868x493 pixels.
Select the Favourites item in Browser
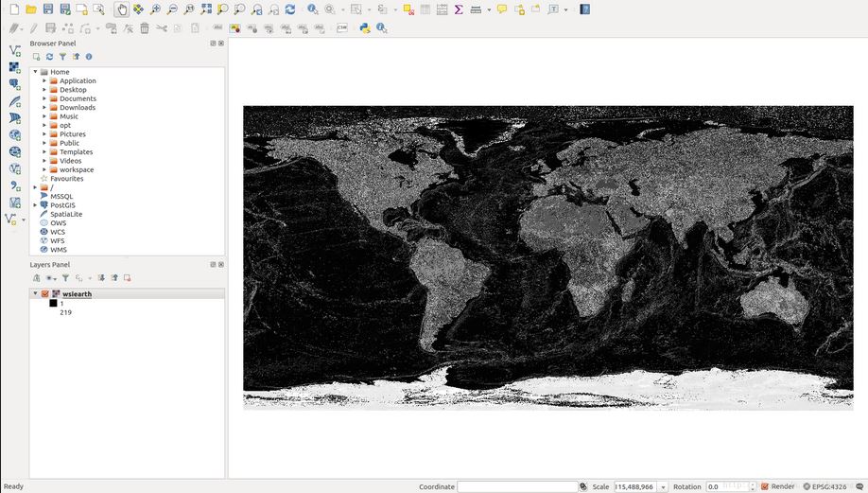click(x=66, y=178)
